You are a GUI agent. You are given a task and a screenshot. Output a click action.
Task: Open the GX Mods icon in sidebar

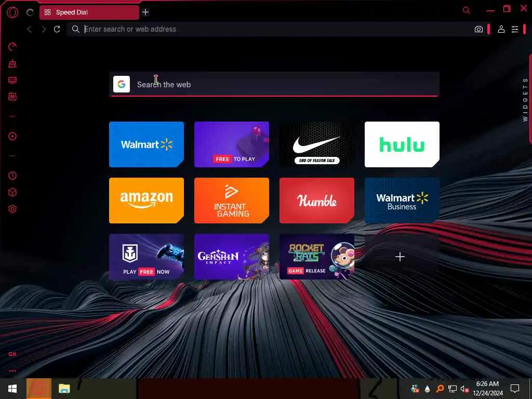pyautogui.click(x=12, y=96)
